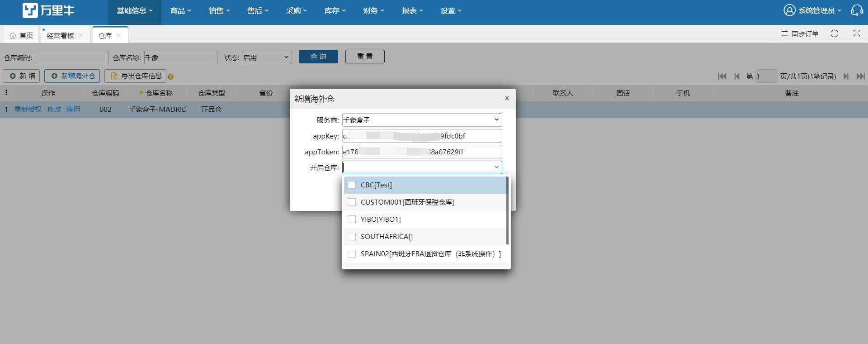868x344 pixels.
Task: Check the CUSTOM001 西班牙保税仓库 option
Action: (x=352, y=202)
